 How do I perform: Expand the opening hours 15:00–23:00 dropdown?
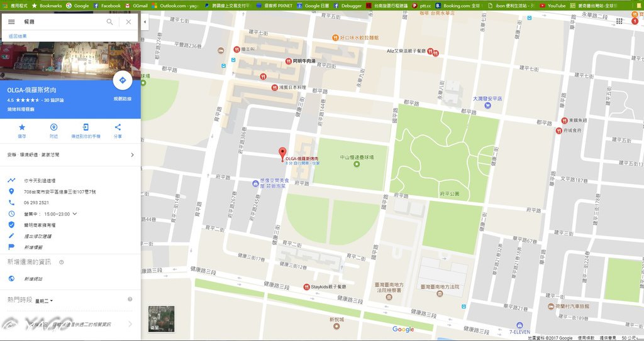click(x=75, y=214)
